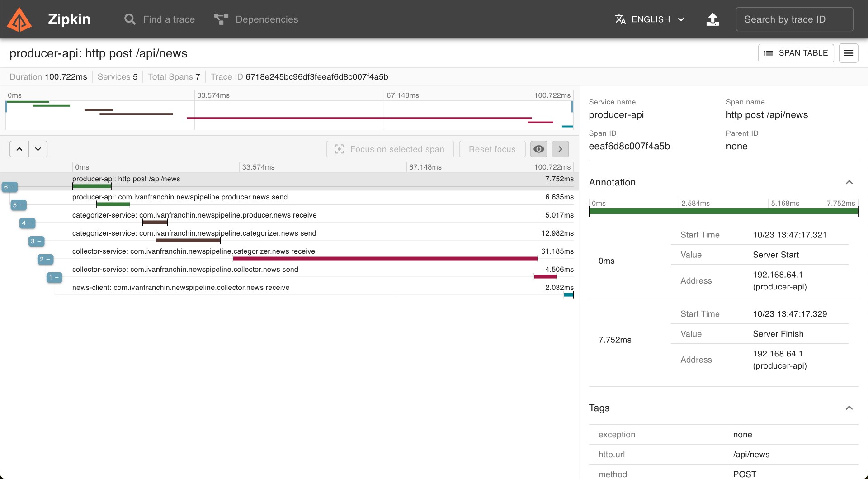
Task: Collapse tree node labeled 4
Action: (x=28, y=223)
